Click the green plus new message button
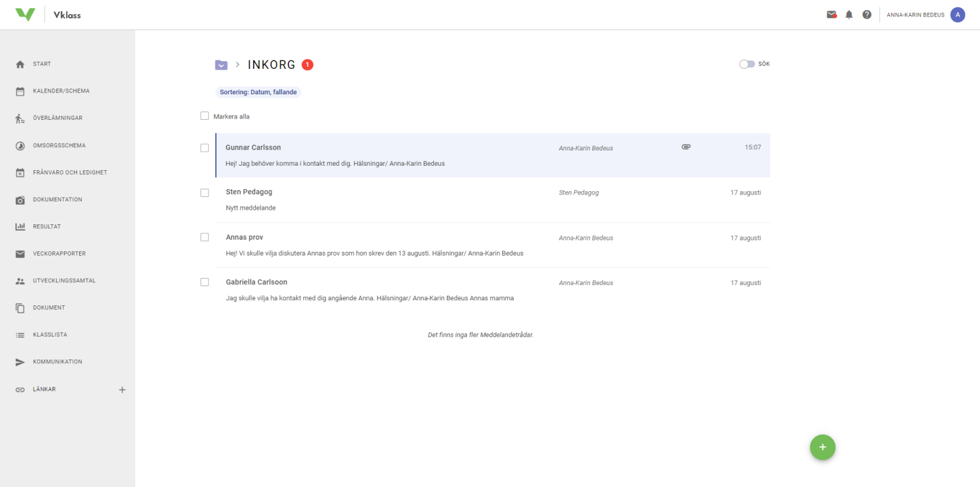This screenshot has width=980, height=487. (822, 447)
